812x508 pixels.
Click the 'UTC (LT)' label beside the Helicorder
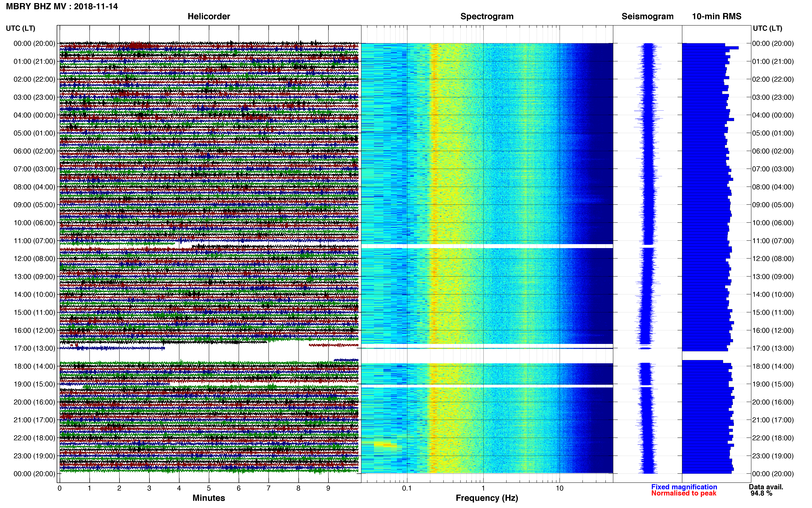[21, 28]
